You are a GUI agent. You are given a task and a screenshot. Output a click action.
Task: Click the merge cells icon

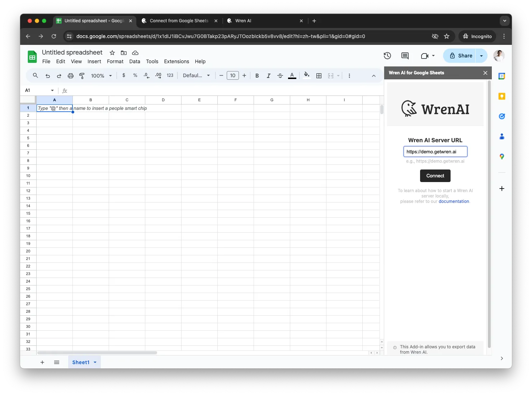pos(331,76)
